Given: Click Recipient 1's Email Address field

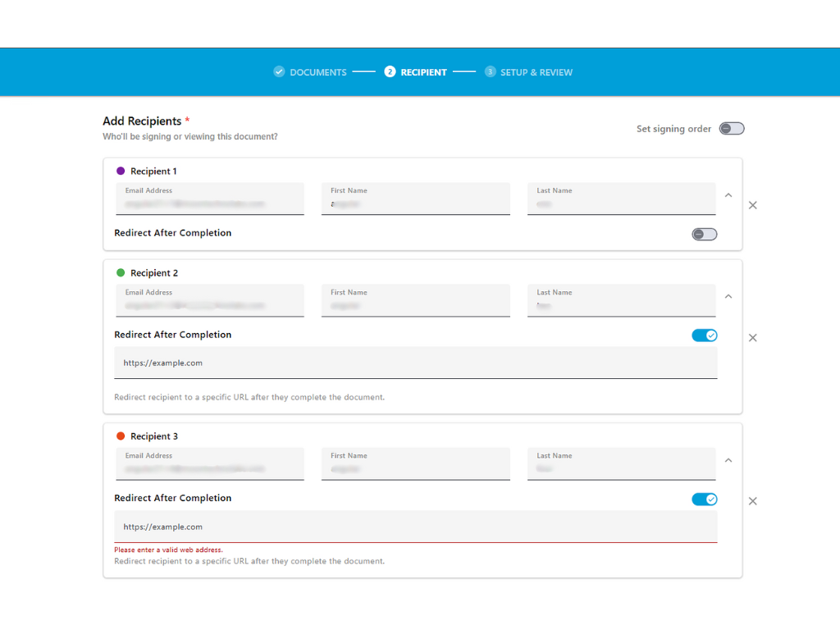Looking at the screenshot, I should pyautogui.click(x=210, y=201).
